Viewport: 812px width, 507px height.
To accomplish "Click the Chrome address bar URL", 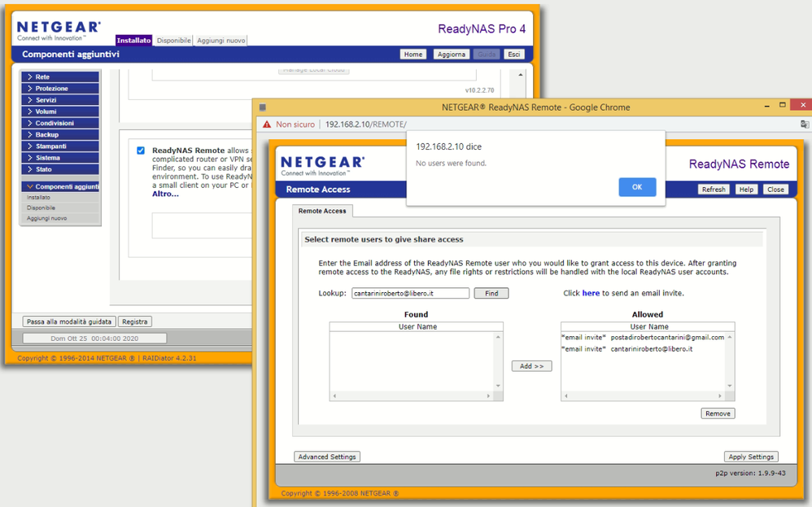I will coord(366,125).
